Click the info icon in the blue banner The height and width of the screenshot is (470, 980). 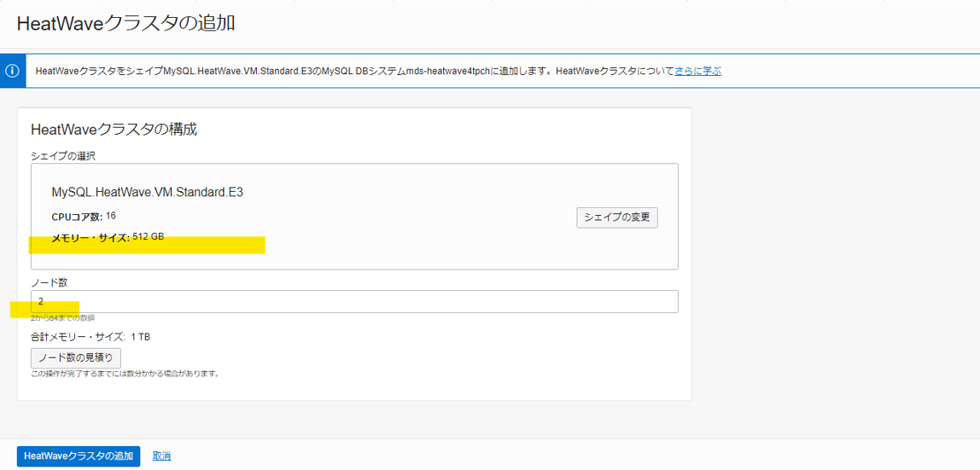(x=13, y=71)
